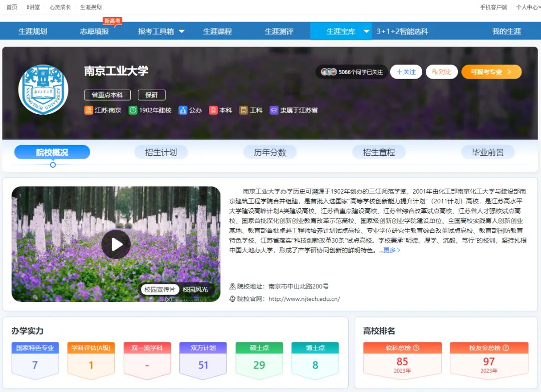541x392 pixels.
Task: Click the 本科 red badge icon
Action: point(213,110)
